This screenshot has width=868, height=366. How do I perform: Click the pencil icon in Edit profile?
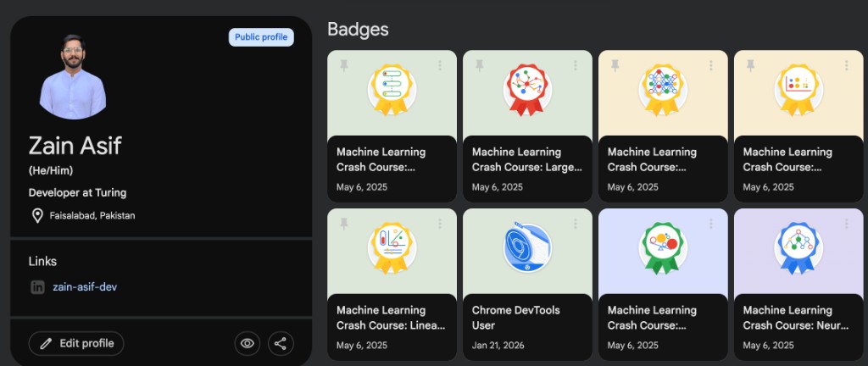pyautogui.click(x=46, y=344)
